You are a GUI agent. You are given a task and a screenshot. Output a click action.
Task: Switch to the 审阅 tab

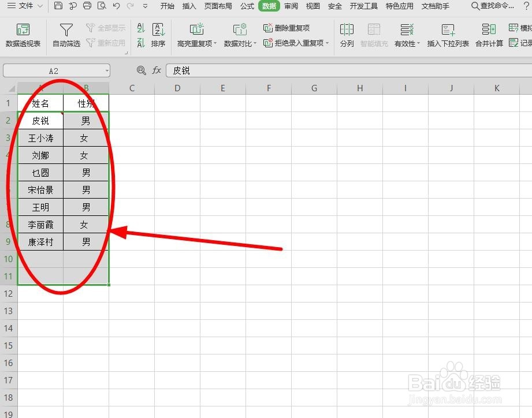pyautogui.click(x=291, y=6)
